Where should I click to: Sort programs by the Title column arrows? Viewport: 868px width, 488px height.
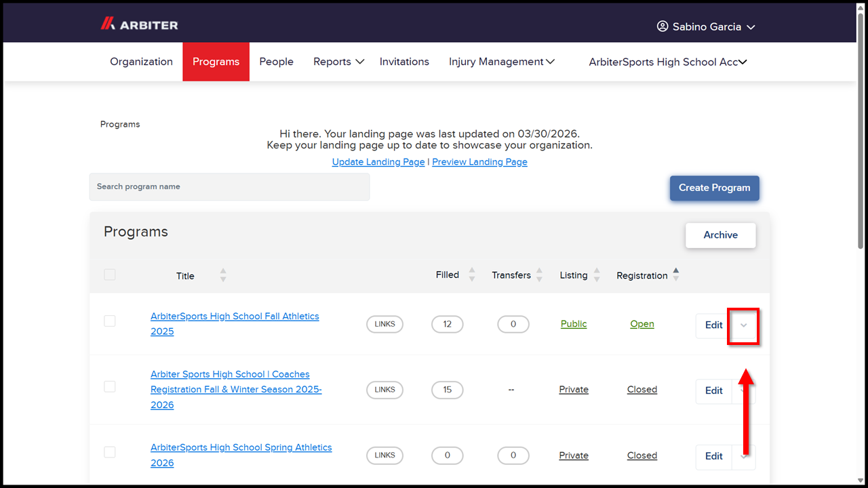tap(223, 275)
